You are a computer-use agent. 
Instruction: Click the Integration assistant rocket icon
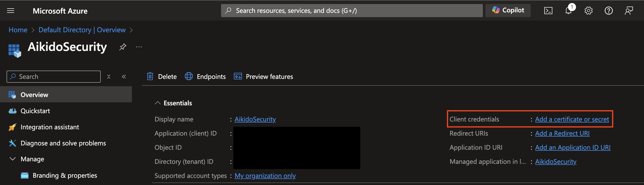click(12, 127)
